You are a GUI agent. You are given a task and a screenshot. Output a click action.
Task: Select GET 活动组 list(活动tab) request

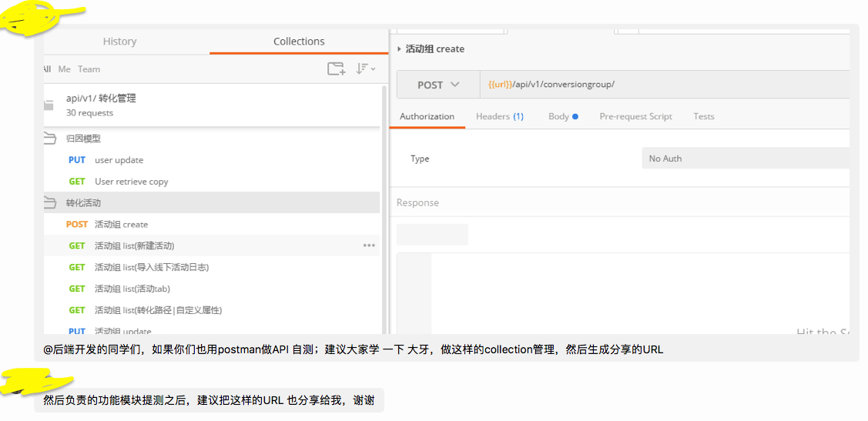(132, 289)
